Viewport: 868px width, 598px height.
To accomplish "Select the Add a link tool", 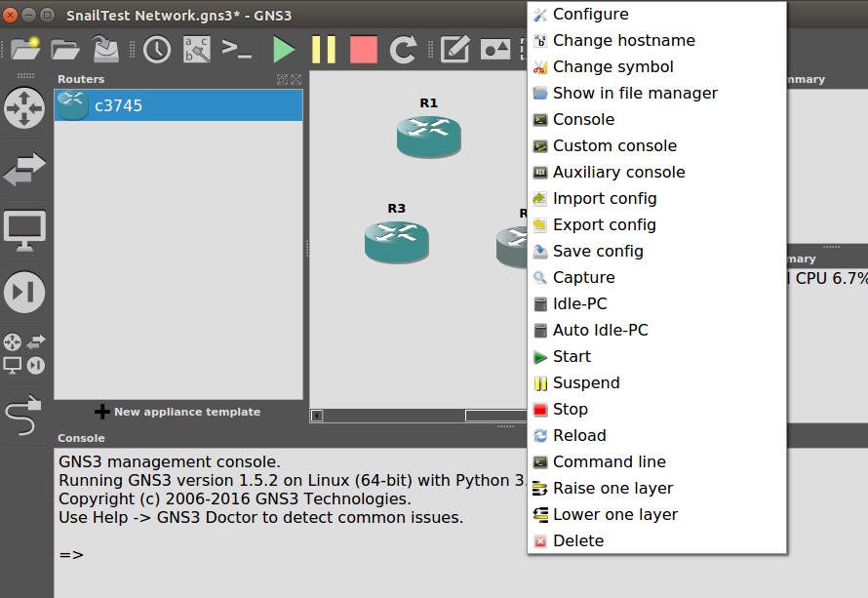I will [x=23, y=415].
